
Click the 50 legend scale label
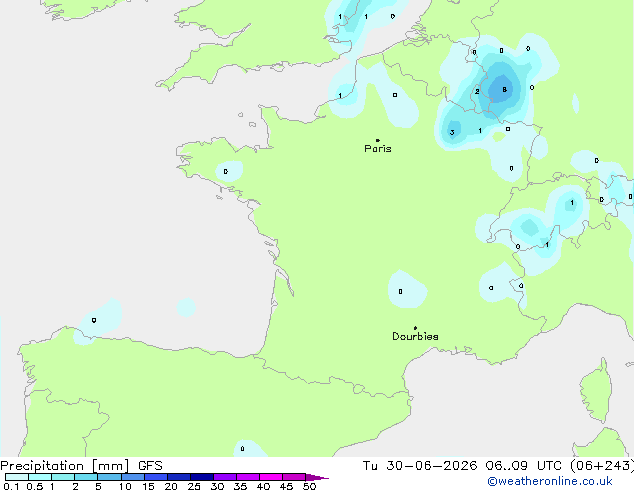(309, 486)
